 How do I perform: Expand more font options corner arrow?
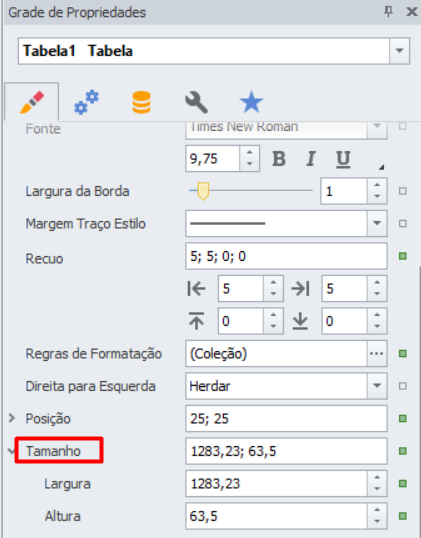381,167
